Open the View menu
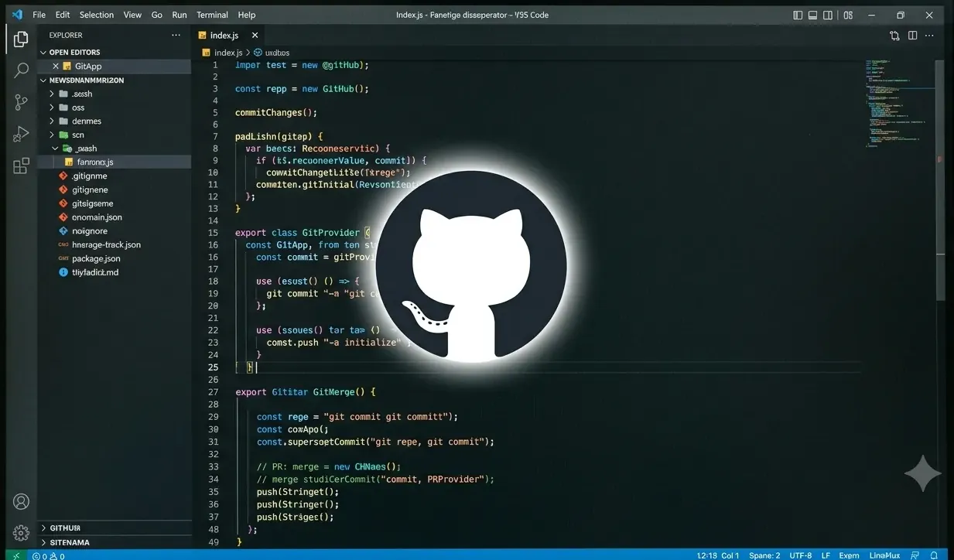Image resolution: width=954 pixels, height=560 pixels. [132, 15]
